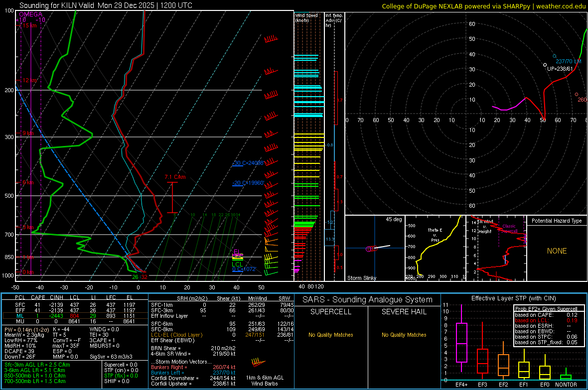The width and height of the screenshot is (588, 390).
Task: Click the SHIP = 0.0 index
Action: [x=117, y=381]
